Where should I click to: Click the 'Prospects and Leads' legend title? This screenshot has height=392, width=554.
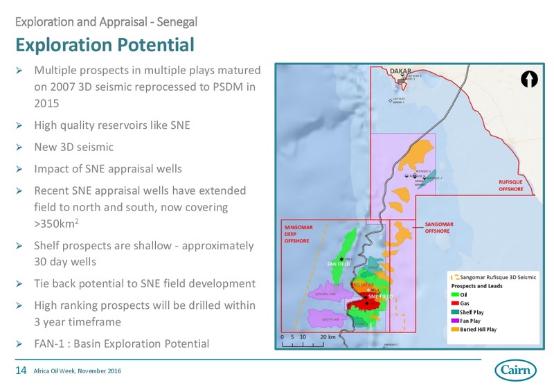coord(476,286)
